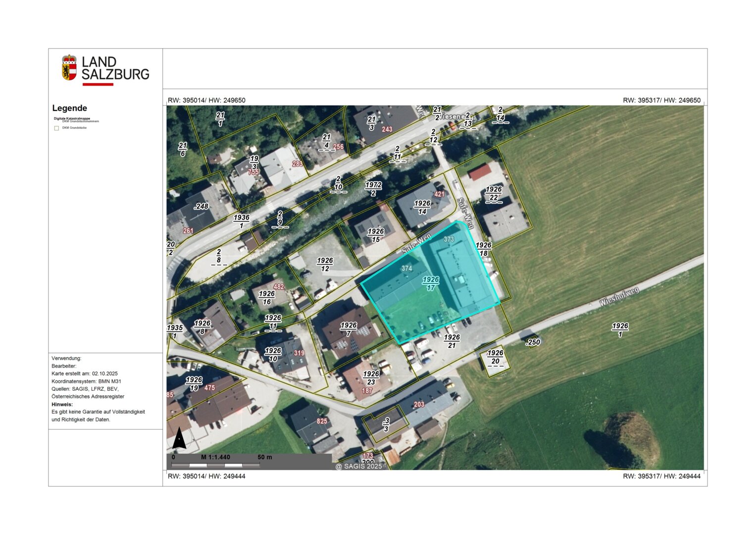Click the black north arrow on the map
The height and width of the screenshot is (535, 756).
[179, 438]
